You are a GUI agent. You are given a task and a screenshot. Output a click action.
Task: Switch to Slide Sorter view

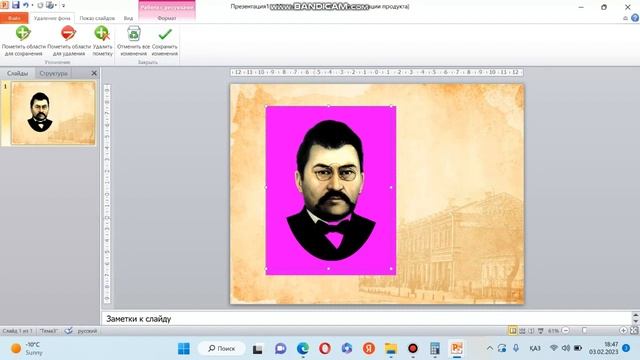point(522,331)
